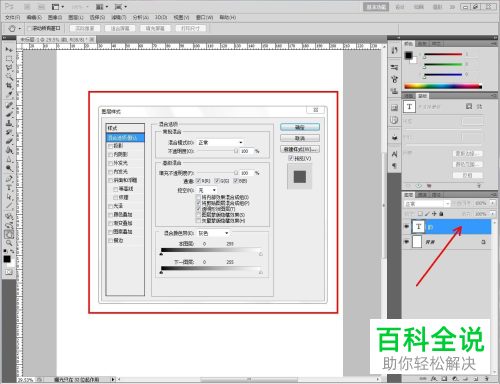Enable the 外发光 (Outer Glow) checkbox

pos(110,163)
